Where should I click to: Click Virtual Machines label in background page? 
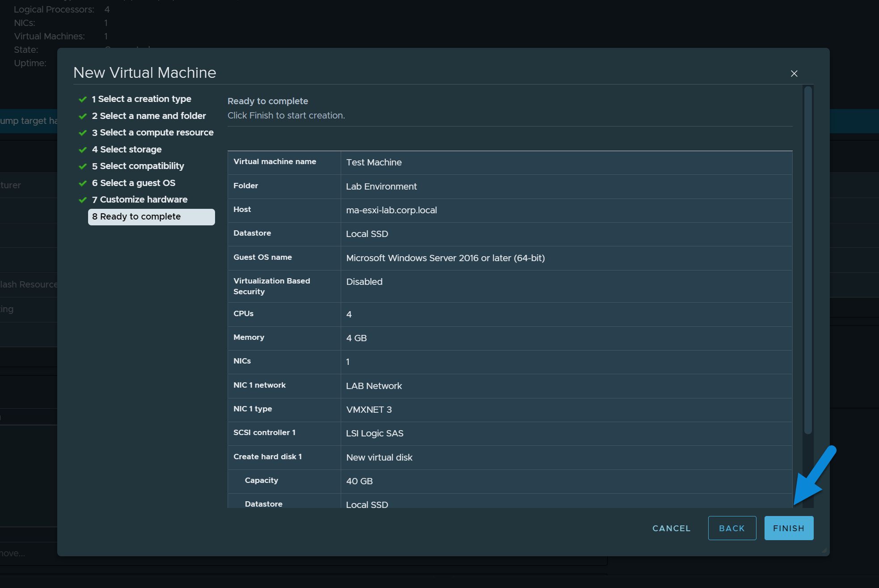49,36
